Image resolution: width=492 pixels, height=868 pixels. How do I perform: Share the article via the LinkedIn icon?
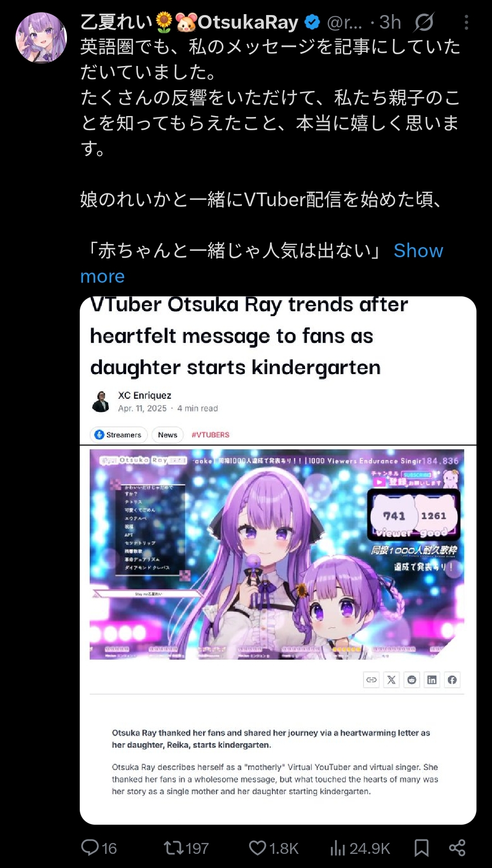[x=432, y=680]
